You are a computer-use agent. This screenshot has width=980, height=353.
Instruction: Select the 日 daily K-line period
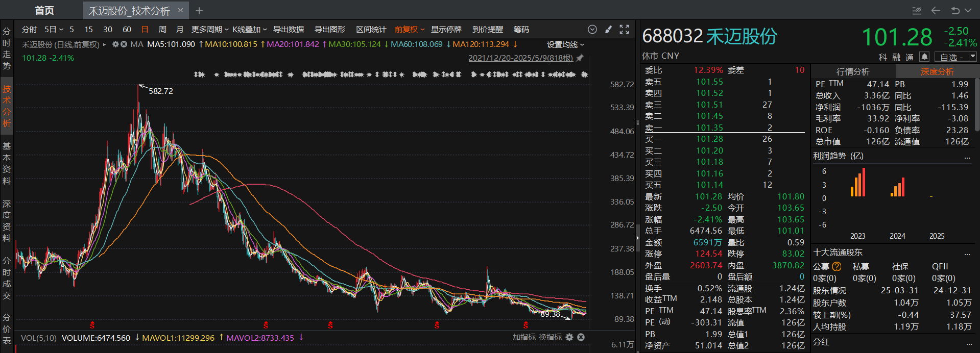145,30
